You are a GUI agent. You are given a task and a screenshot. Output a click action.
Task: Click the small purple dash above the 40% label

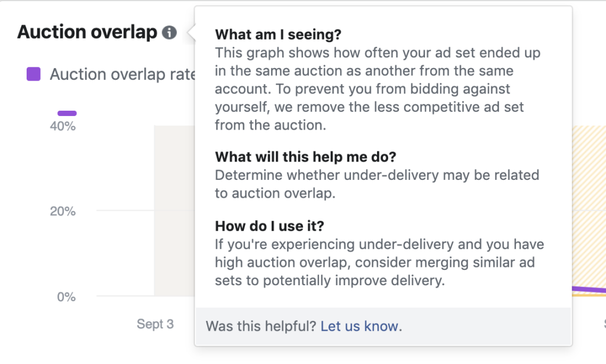pyautogui.click(x=66, y=112)
